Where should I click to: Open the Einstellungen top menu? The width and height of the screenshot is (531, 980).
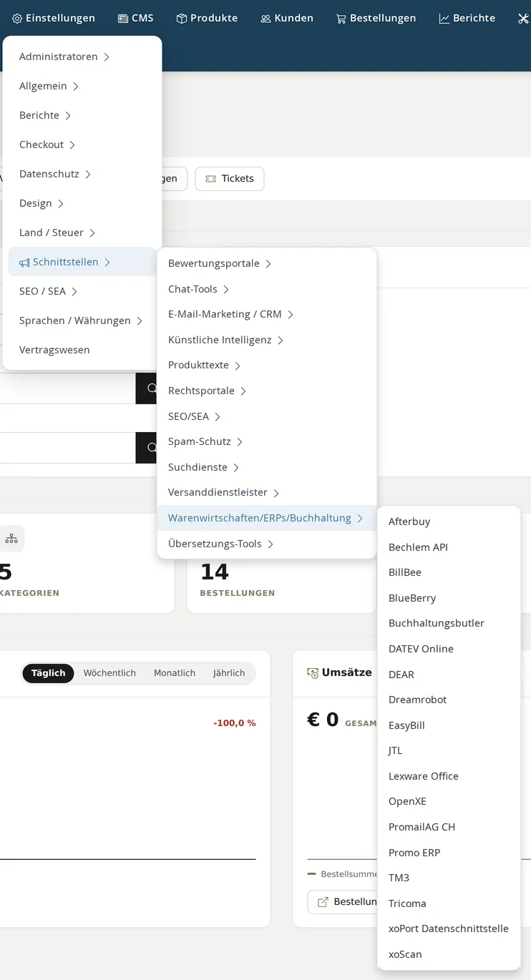(x=54, y=19)
